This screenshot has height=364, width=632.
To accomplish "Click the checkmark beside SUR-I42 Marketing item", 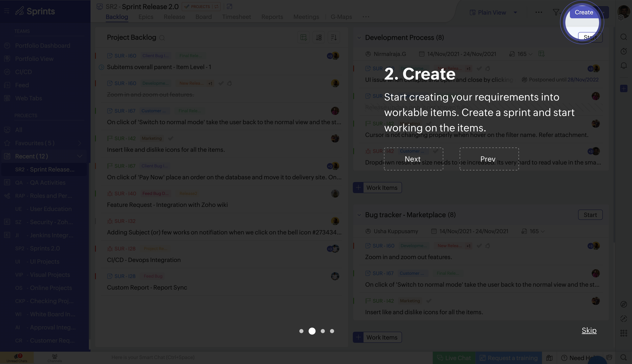I will [x=171, y=138].
